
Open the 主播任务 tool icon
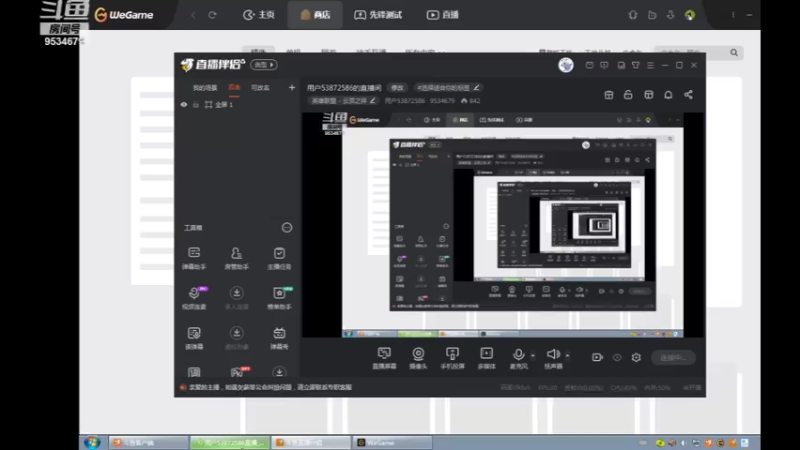click(x=279, y=258)
